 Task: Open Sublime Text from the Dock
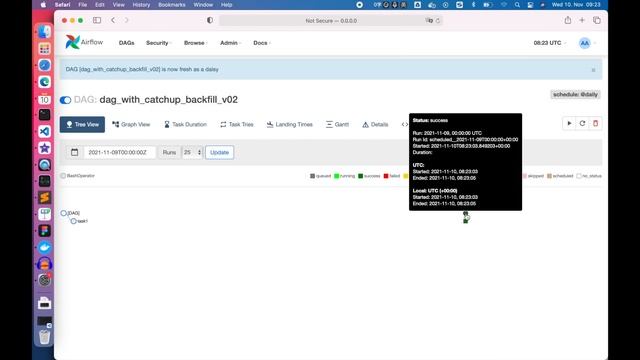[44, 198]
